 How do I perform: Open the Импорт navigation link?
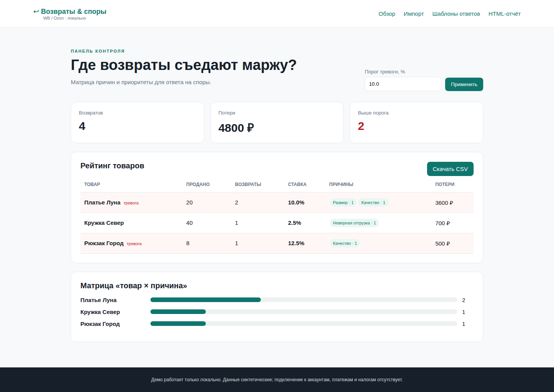[414, 14]
